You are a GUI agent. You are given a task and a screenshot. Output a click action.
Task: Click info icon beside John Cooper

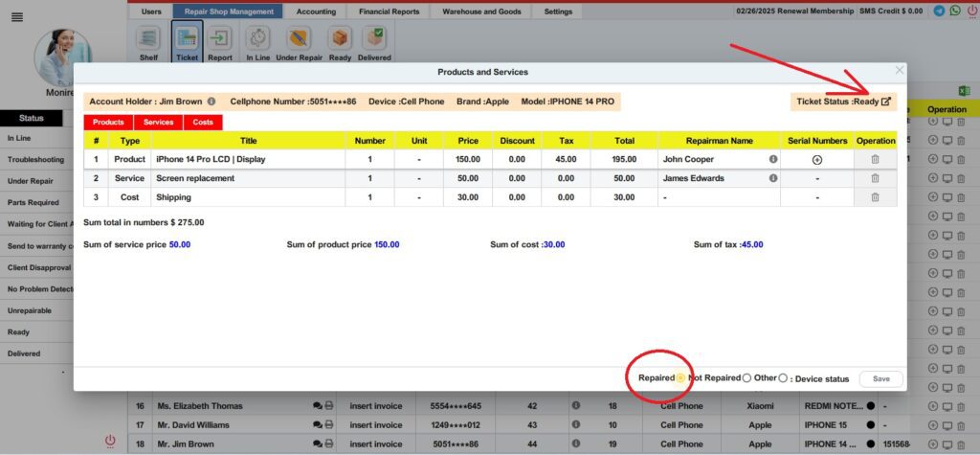773,159
